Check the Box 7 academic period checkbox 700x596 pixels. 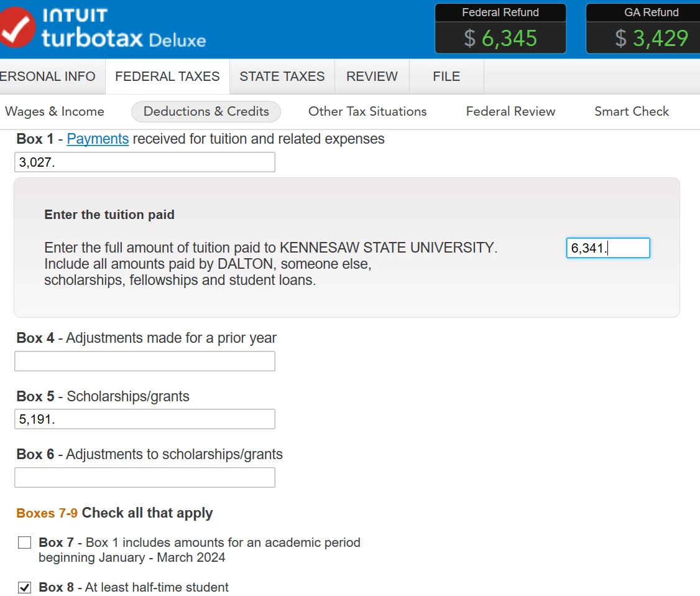24,542
